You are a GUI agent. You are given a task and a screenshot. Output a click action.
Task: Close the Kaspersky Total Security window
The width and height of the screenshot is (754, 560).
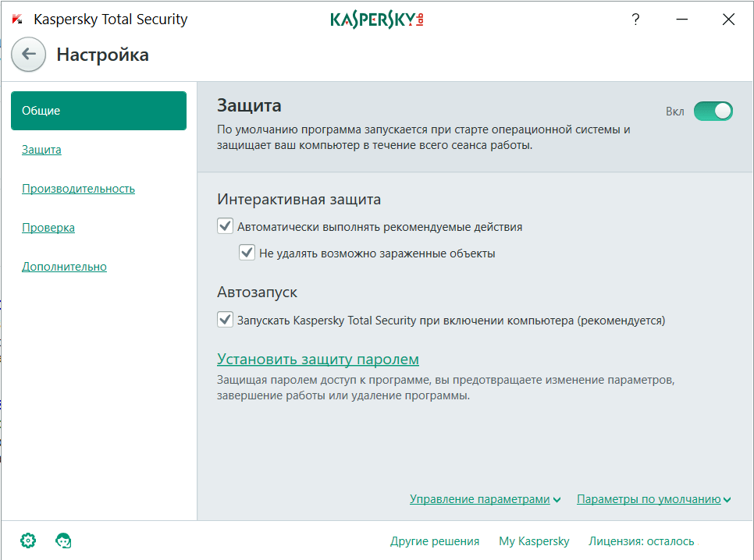tap(728, 20)
